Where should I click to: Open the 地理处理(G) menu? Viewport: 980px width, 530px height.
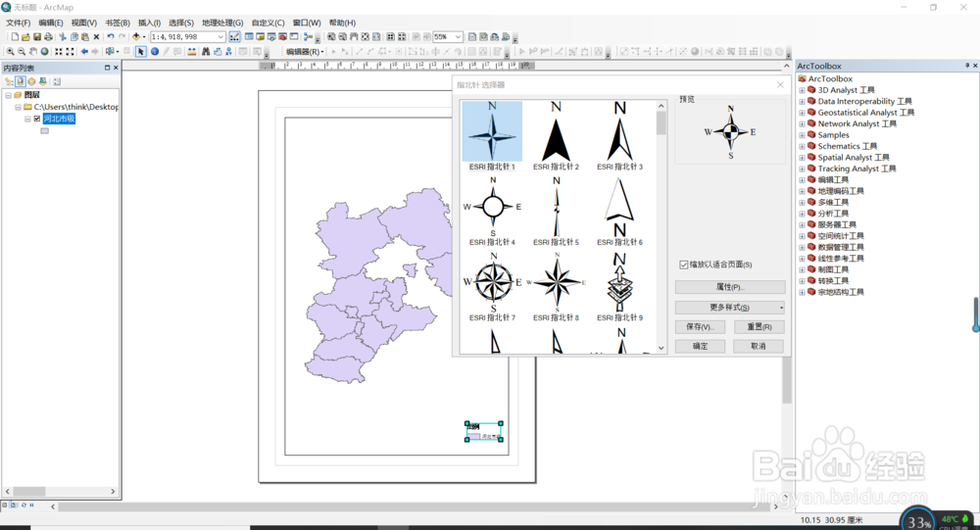[x=222, y=23]
